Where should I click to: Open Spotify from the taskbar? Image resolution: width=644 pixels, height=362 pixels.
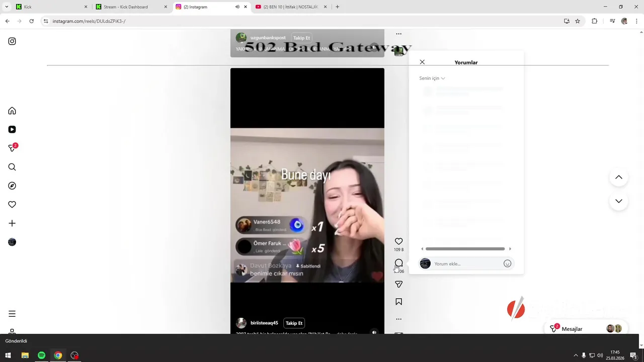pyautogui.click(x=41, y=355)
